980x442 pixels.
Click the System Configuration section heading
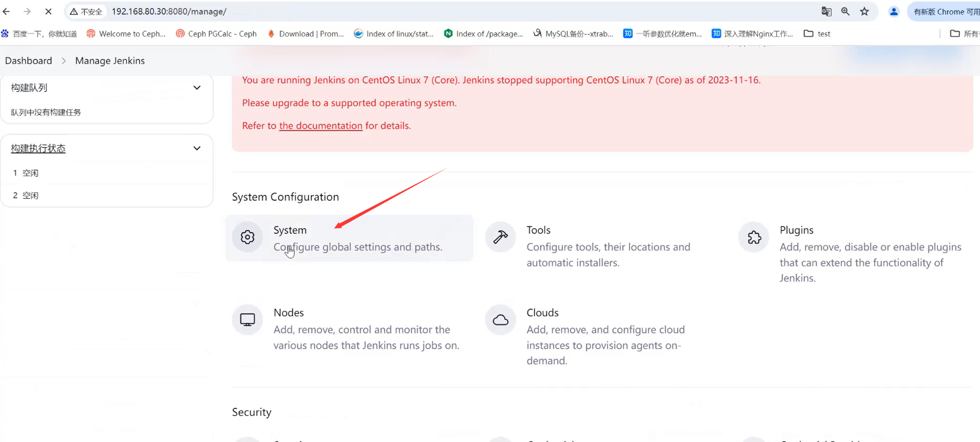click(x=285, y=197)
